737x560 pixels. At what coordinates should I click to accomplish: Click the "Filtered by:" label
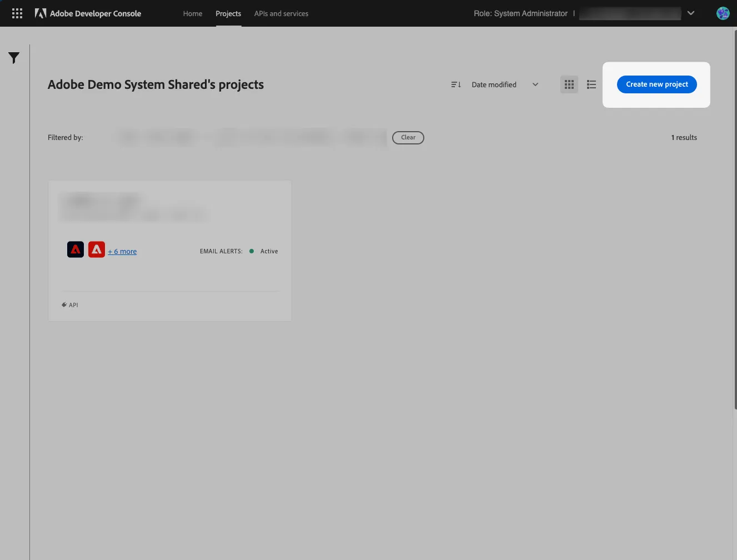[x=66, y=137]
